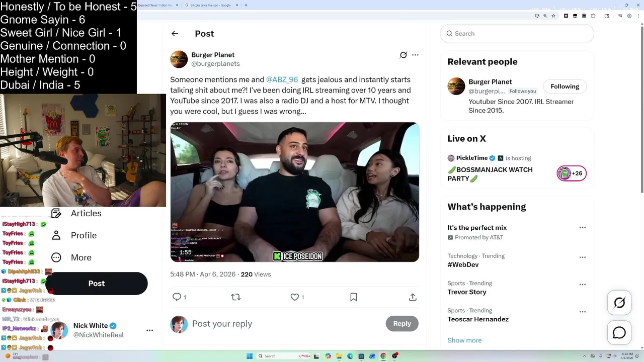The image size is (644, 362).
Task: Open the Chrome three-dot menu
Action: coord(638,16)
